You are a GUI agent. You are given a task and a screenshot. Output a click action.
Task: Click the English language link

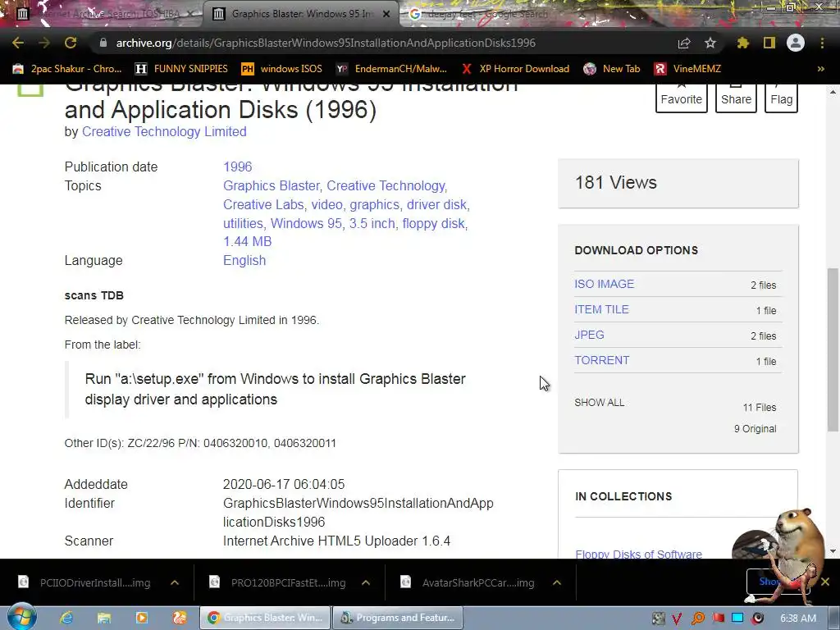click(x=244, y=260)
